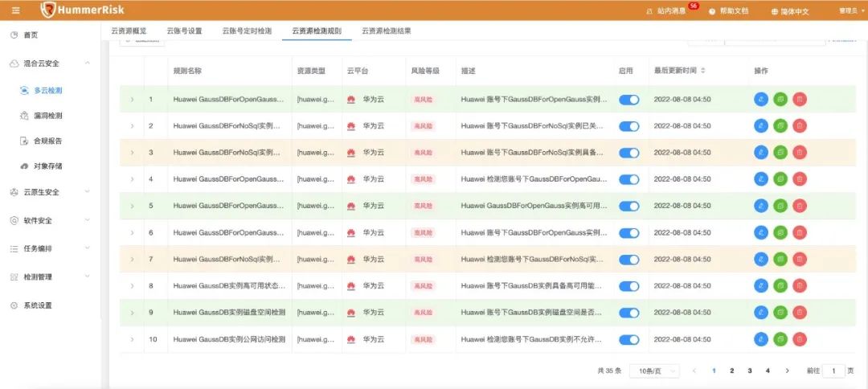Click blue edit icon in row 1

pos(761,99)
